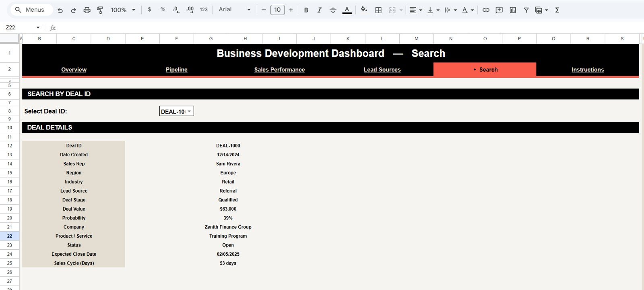Viewport: 644px width, 290px height.
Task: Expand merge cells options arrow
Action: coord(401,10)
